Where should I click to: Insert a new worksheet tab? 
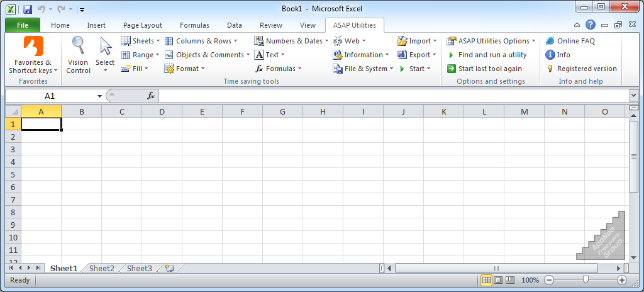pyautogui.click(x=169, y=269)
